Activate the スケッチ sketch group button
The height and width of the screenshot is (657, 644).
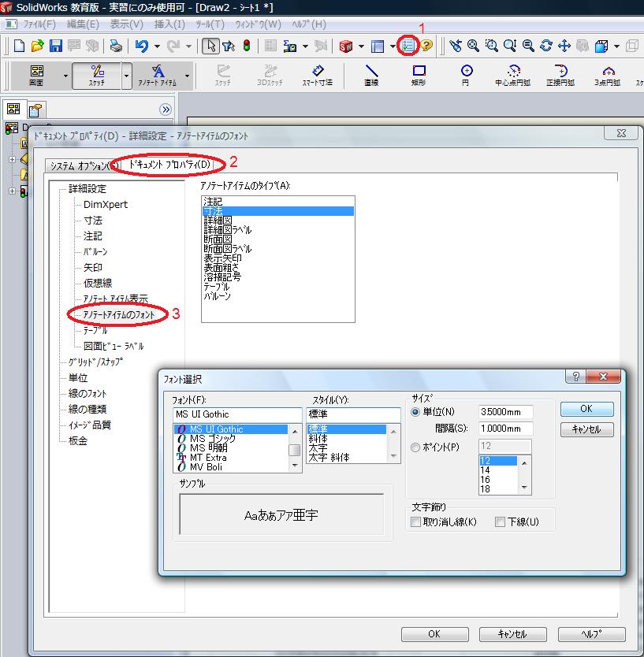[x=96, y=76]
